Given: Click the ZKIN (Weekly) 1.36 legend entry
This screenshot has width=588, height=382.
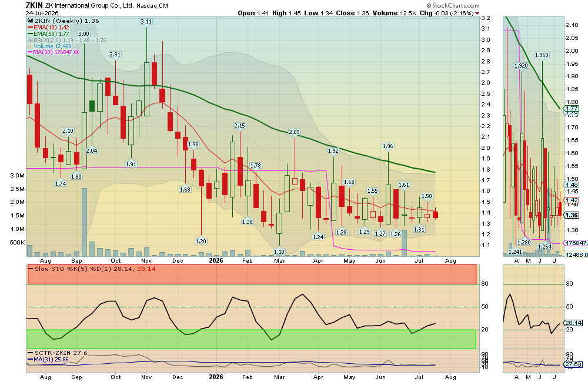Looking at the screenshot, I should coord(67,21).
